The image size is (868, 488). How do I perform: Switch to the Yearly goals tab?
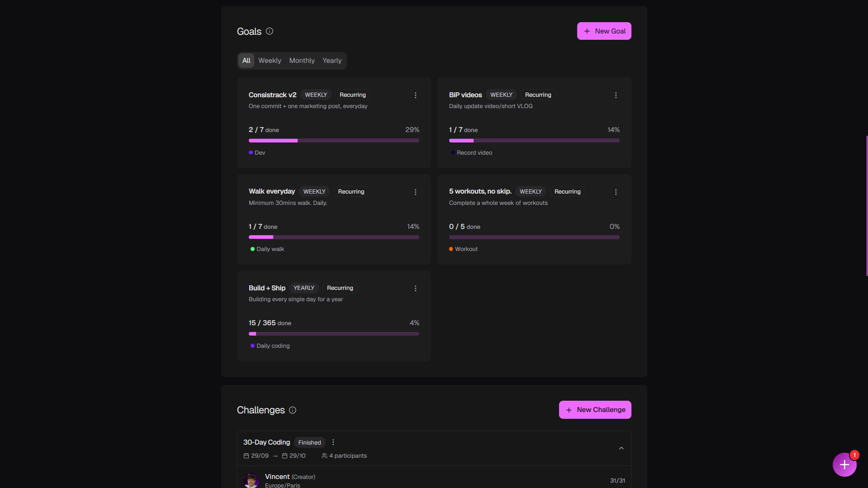click(x=332, y=61)
